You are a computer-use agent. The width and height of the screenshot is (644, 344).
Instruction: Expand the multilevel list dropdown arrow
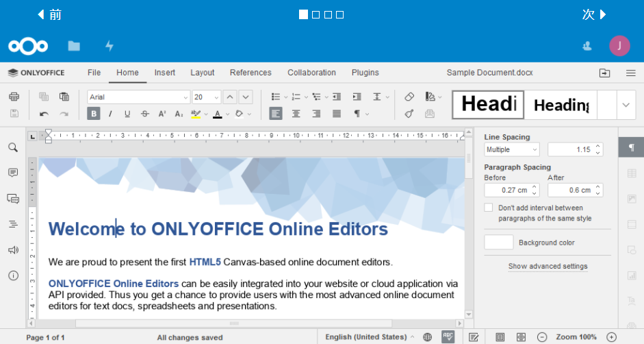(x=326, y=97)
